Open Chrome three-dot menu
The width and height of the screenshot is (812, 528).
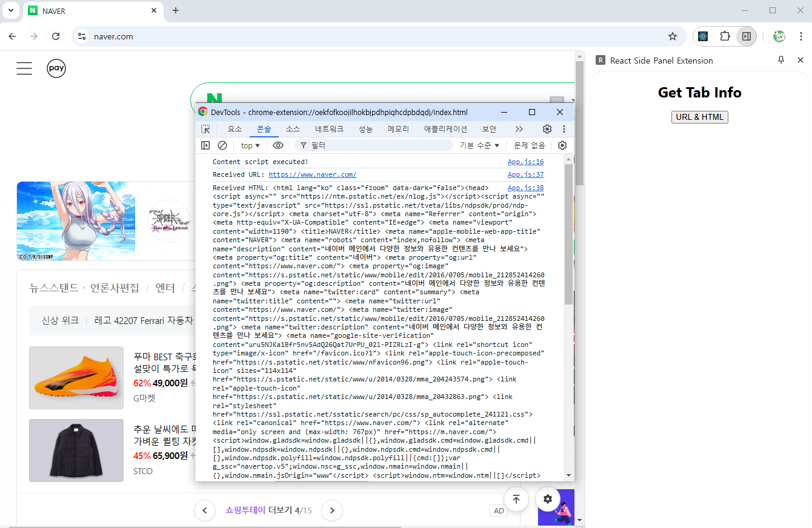pyautogui.click(x=801, y=36)
